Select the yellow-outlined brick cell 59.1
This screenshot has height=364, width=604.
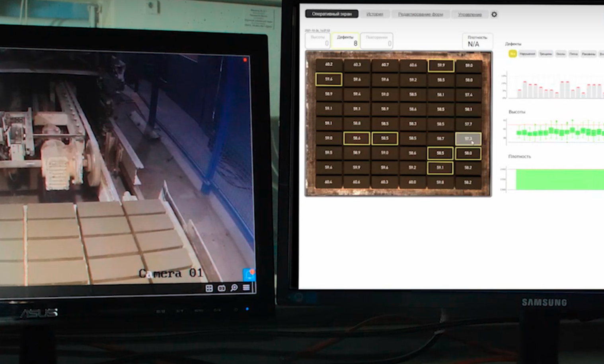click(440, 168)
